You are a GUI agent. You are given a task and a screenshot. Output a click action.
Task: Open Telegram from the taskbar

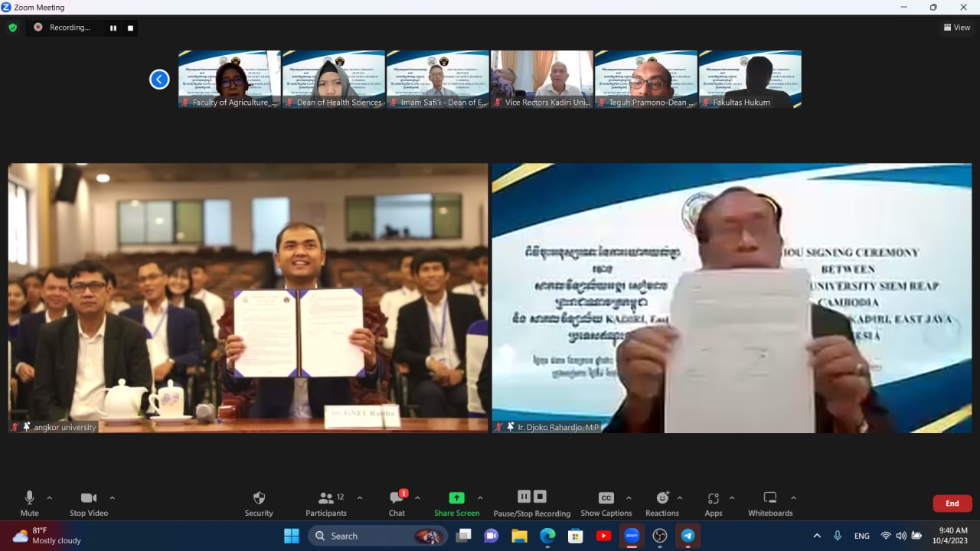688,536
